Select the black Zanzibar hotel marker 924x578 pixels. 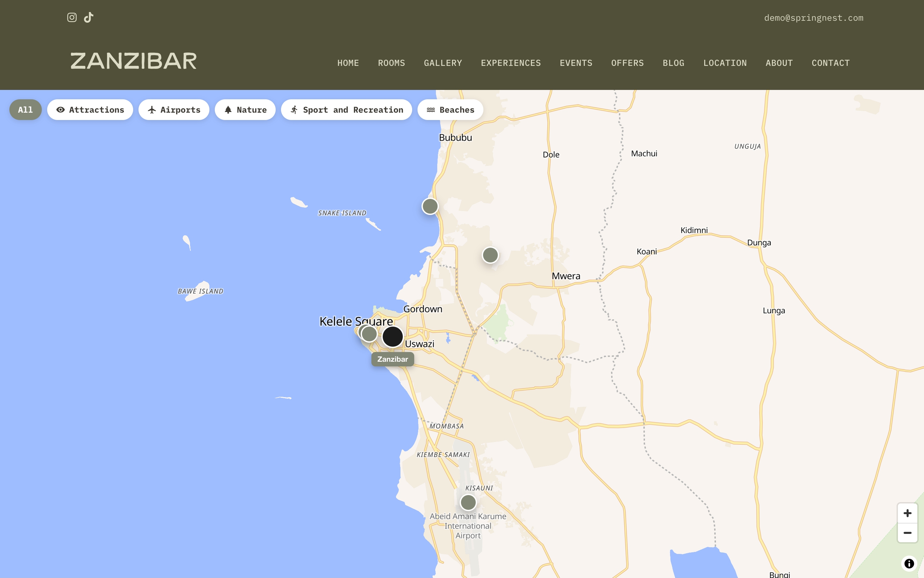[392, 336]
